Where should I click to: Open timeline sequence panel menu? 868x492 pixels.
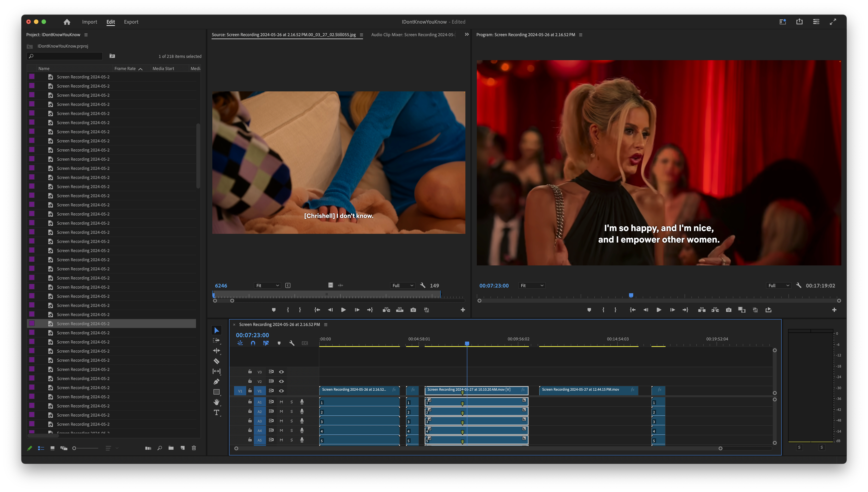pos(326,324)
